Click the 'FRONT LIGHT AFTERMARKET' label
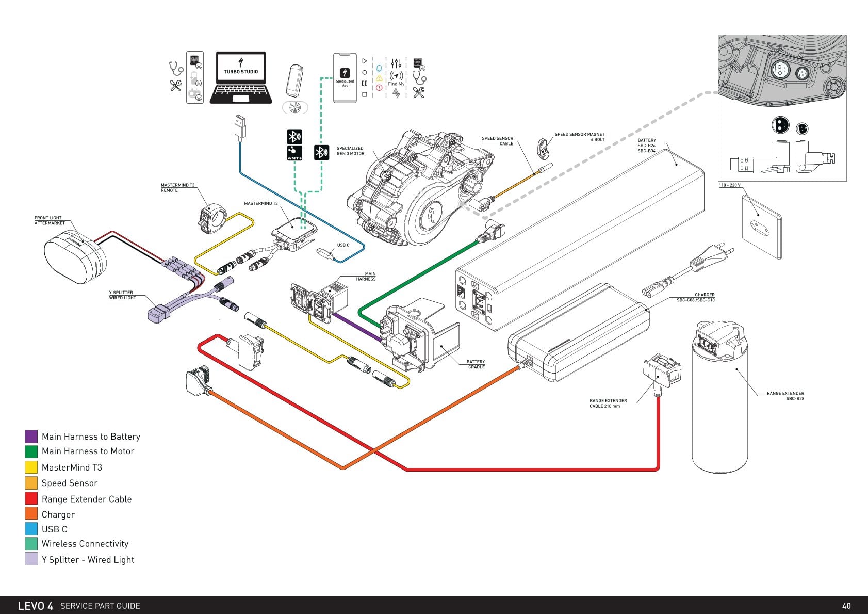The image size is (868, 614). 50,220
